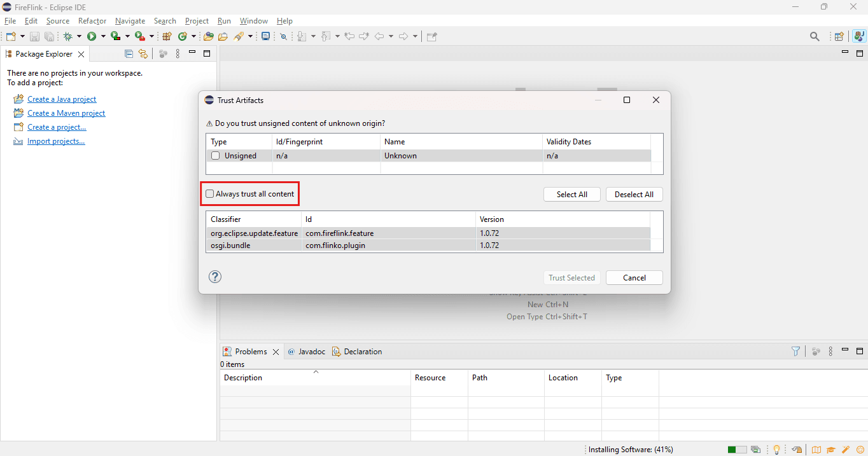Expand the Run dropdown arrow
The width and height of the screenshot is (868, 456).
tap(102, 37)
